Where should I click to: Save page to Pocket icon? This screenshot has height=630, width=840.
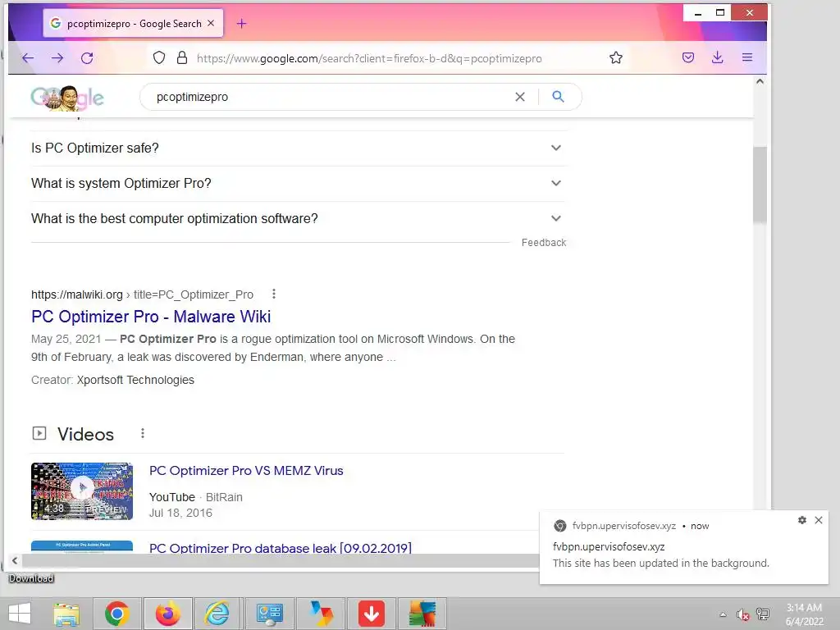(x=688, y=58)
